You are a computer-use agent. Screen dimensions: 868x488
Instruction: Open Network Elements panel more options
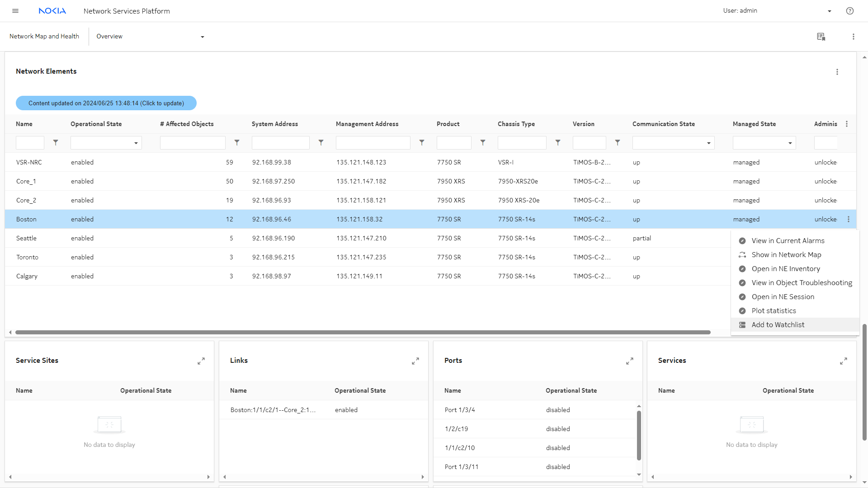coord(837,72)
